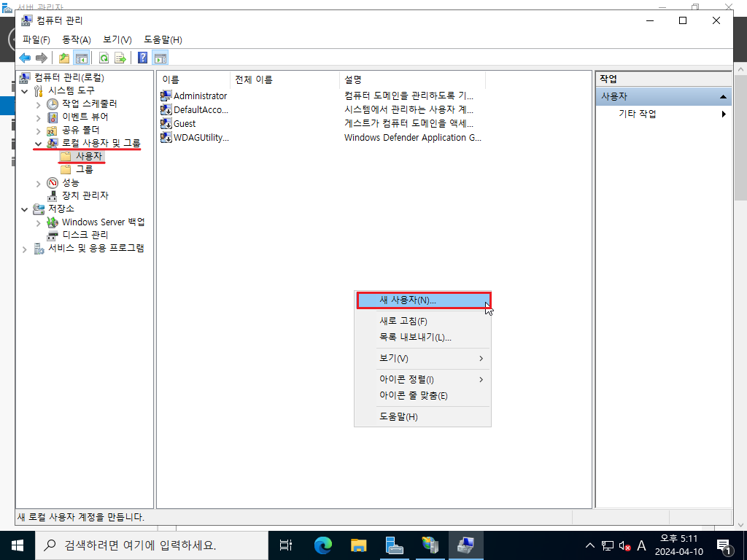Screen dimensions: 747x560
Task: Sort by the 설명 column header
Action: click(413, 79)
